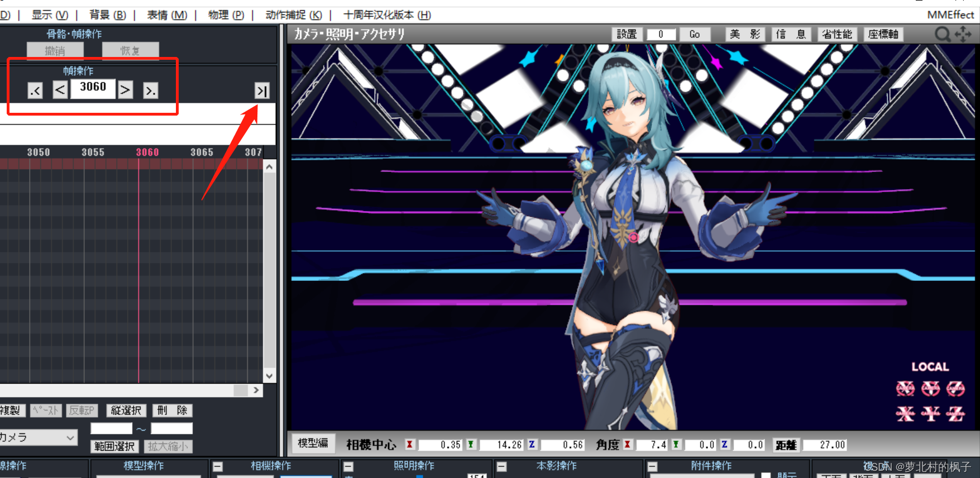980x478 pixels.
Task: Click the angle X value 7.4
Action: click(652, 445)
